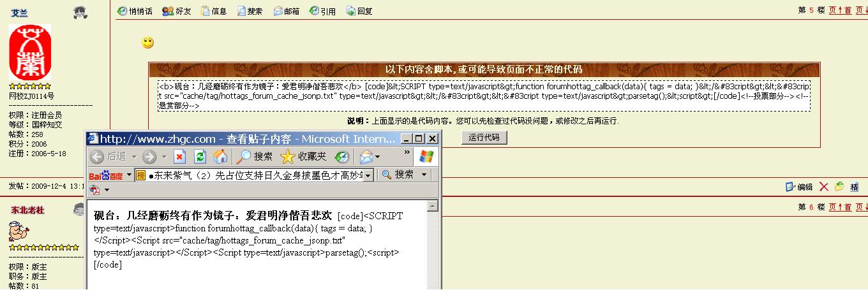Screen dimensions: 868x290
Task: Open the Baidu logo dropdown arrow
Action: pos(129,175)
